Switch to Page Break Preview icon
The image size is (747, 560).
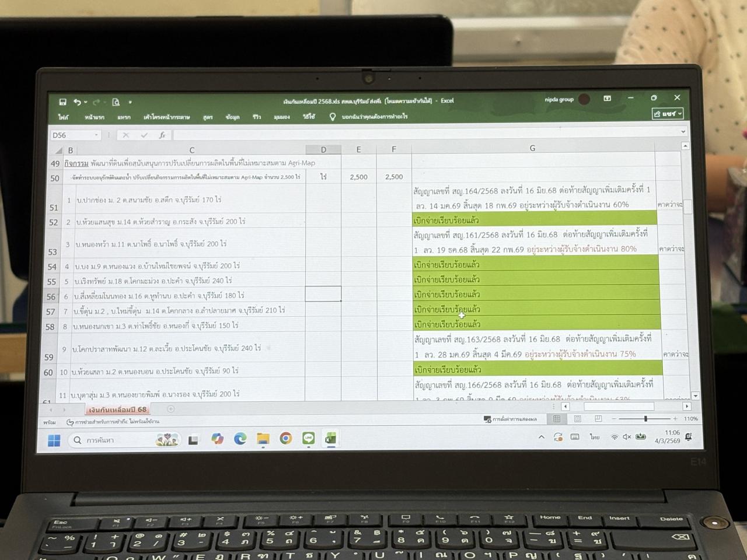(598, 419)
